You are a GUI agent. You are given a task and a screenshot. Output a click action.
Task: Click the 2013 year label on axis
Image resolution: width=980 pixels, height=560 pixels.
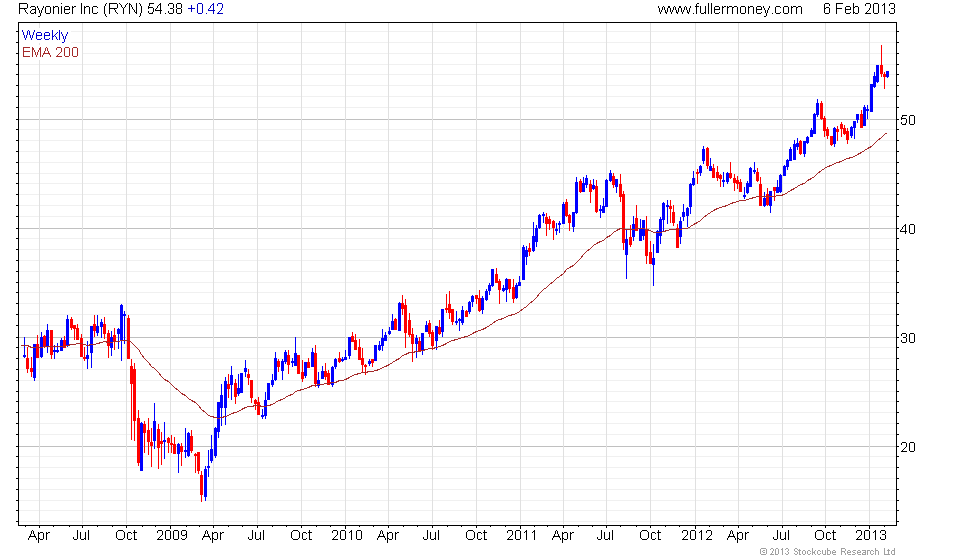pos(871,536)
